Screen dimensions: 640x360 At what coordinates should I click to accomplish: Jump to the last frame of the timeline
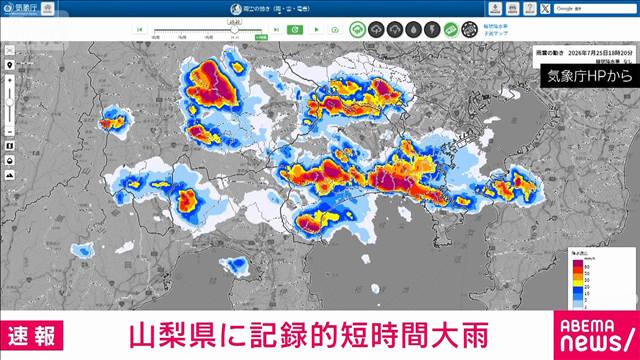[x=276, y=30]
